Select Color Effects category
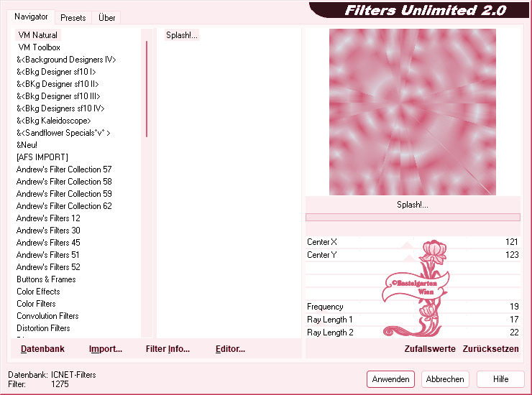This screenshot has height=395, width=532. (x=38, y=292)
